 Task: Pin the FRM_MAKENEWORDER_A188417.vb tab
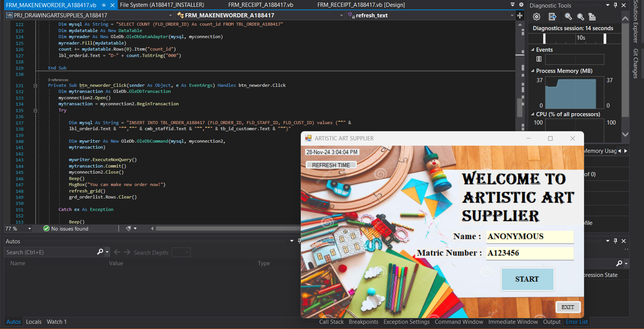point(104,5)
